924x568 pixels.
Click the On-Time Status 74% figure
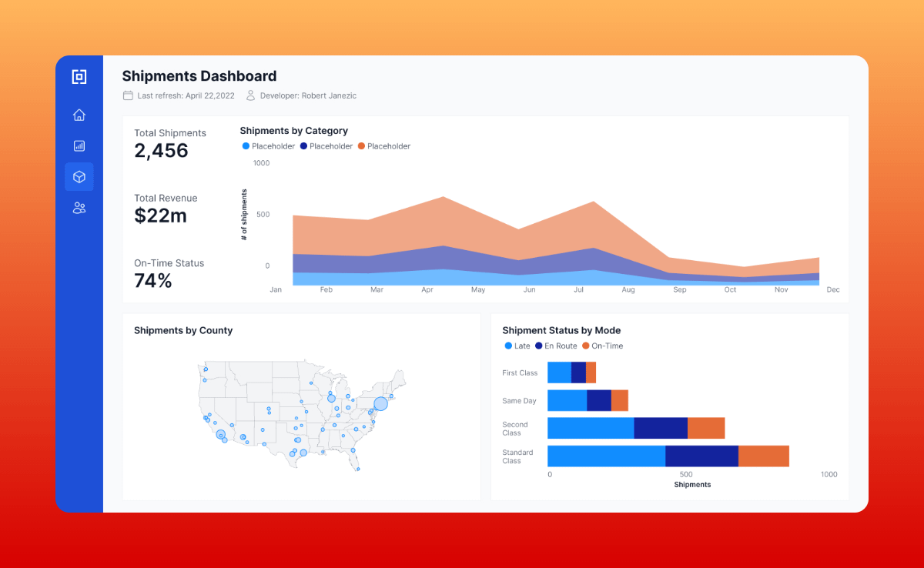point(153,281)
